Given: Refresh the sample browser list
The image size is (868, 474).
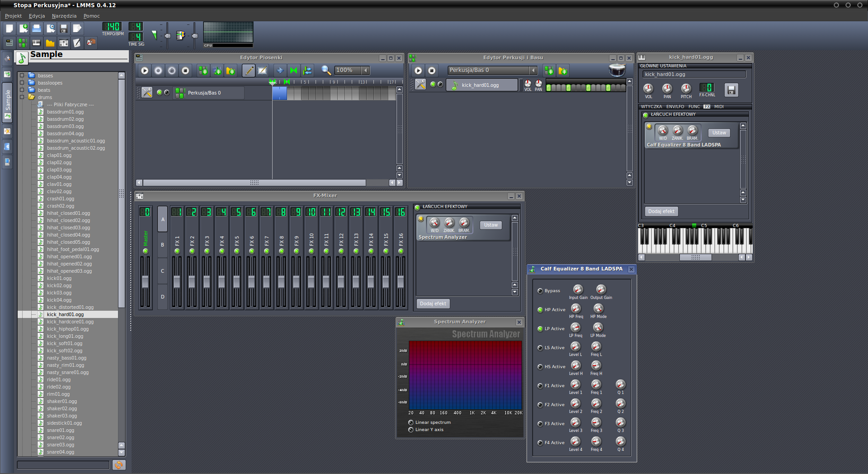Looking at the screenshot, I should tap(118, 465).
